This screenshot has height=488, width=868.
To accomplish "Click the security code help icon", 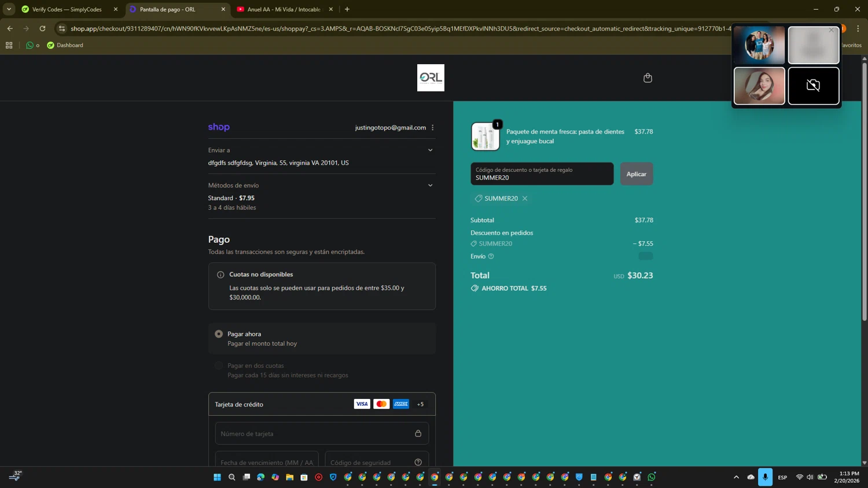I will (x=418, y=462).
